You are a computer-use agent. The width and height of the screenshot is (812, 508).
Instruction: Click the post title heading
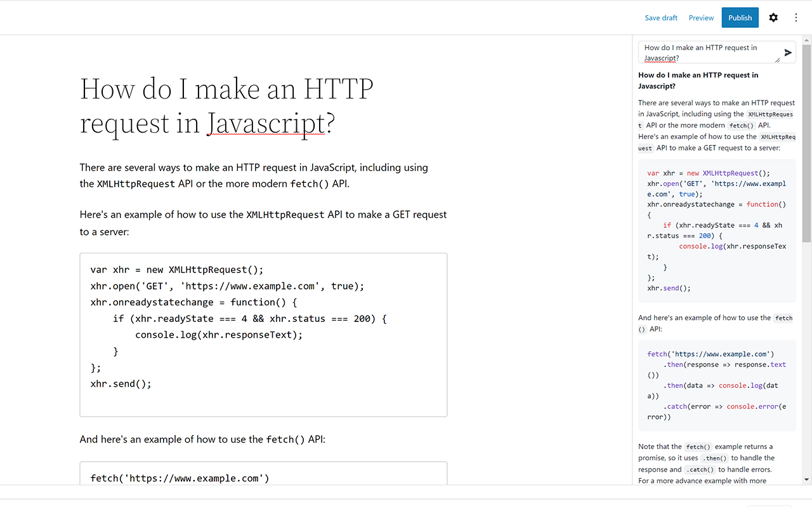coord(226,106)
